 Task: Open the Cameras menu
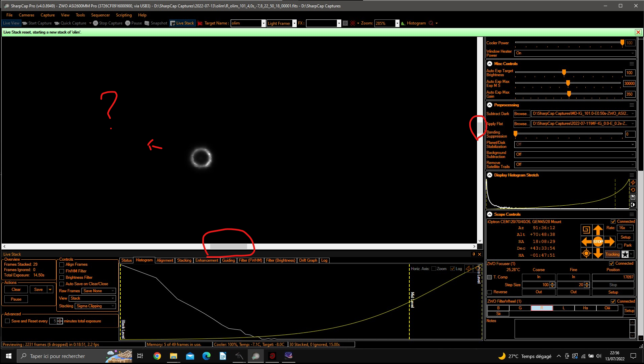26,15
